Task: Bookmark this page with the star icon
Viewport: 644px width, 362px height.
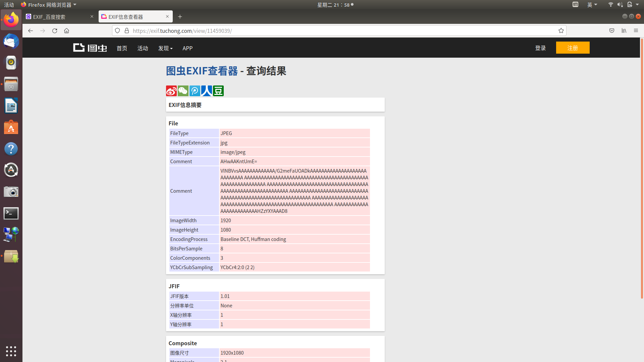Action: pyautogui.click(x=561, y=31)
